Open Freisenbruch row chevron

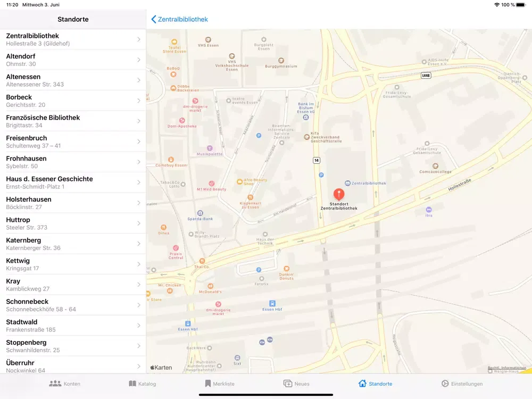point(139,142)
